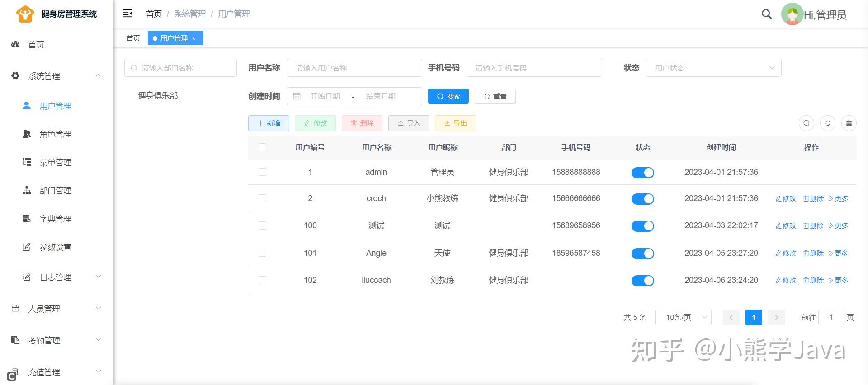Viewport: 868px width, 385px height.
Task: Open the header search magnifier icon
Action: point(767,14)
